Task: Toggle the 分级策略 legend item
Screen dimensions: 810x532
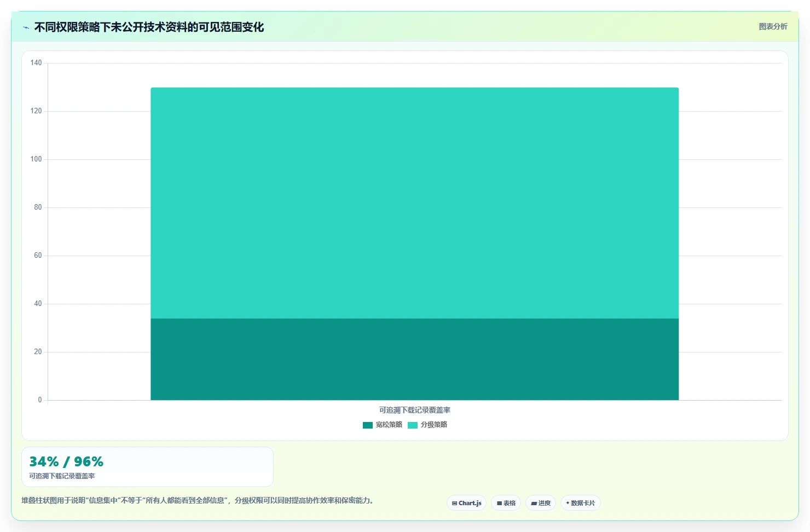Action: point(427,425)
